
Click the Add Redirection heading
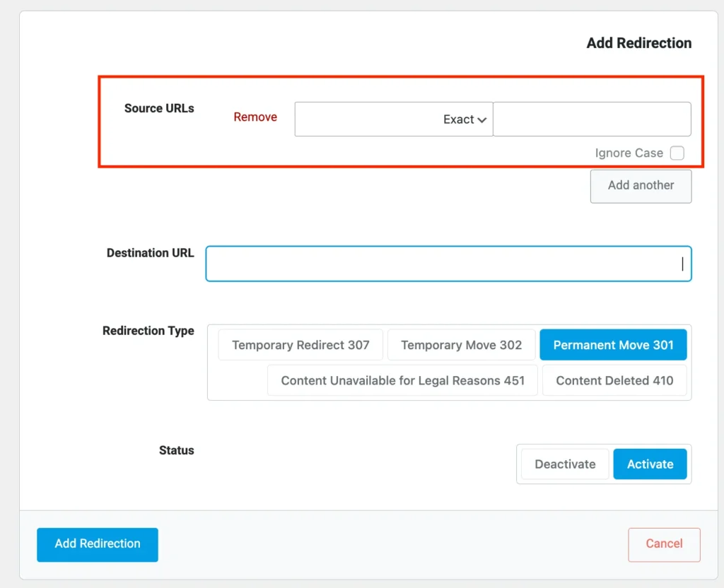639,43
